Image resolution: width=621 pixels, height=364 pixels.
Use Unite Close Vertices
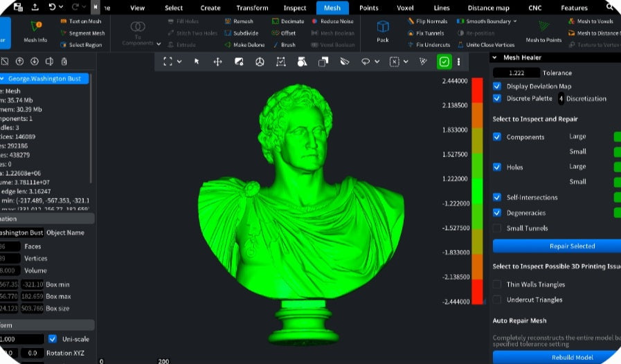pos(486,45)
